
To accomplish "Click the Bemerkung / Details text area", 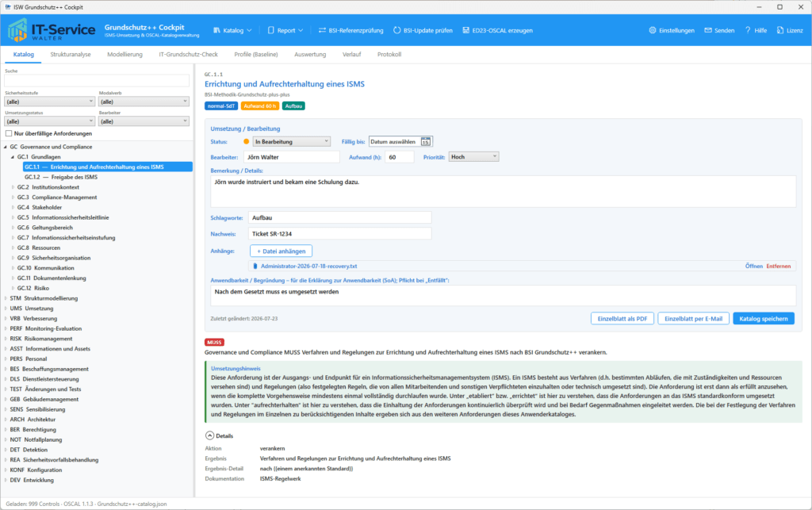I will (x=503, y=192).
